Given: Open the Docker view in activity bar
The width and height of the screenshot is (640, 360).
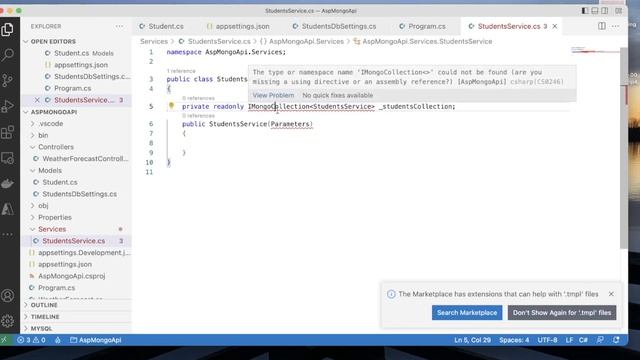Looking at the screenshot, I should click(7, 184).
